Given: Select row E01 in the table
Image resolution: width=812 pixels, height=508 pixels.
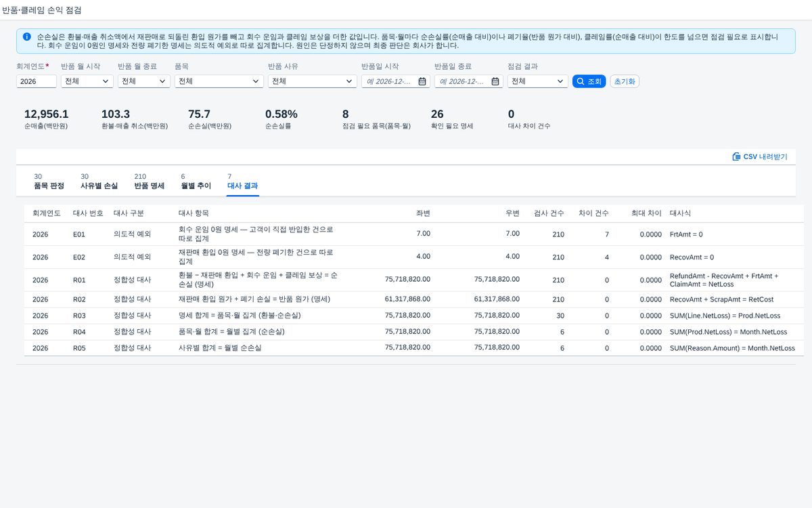Looking at the screenshot, I should click(413, 234).
